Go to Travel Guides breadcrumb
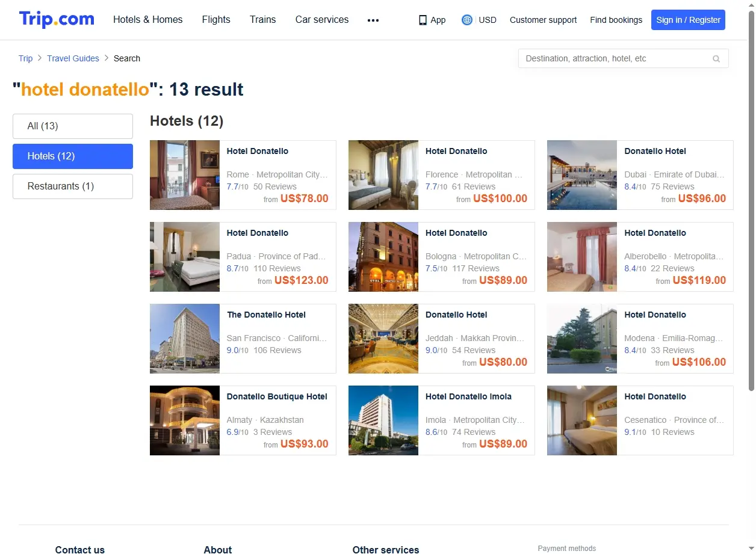This screenshot has width=756, height=554. (x=73, y=58)
